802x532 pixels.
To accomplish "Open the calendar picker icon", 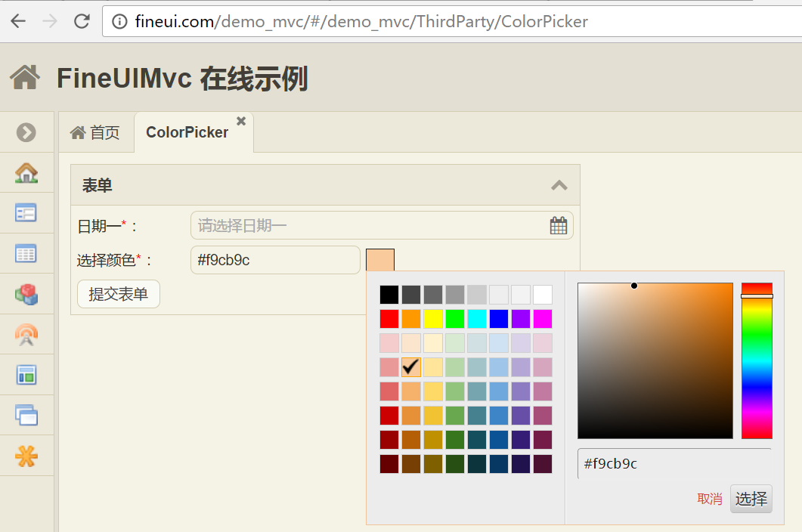I will point(558,226).
